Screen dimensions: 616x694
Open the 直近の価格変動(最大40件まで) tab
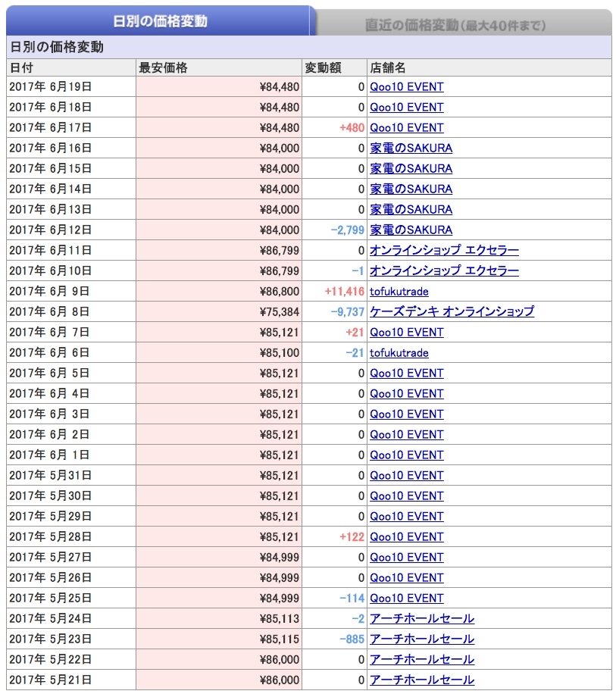tap(455, 25)
